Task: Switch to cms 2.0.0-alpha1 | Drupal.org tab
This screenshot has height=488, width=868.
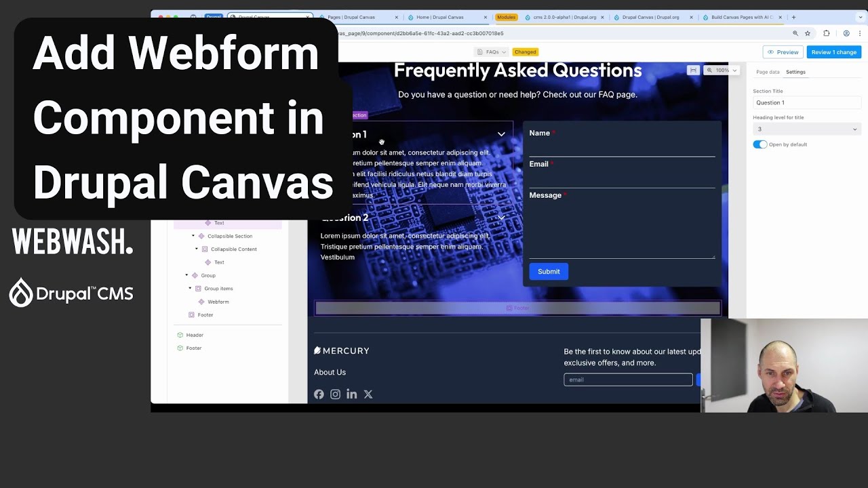Action: (x=564, y=17)
